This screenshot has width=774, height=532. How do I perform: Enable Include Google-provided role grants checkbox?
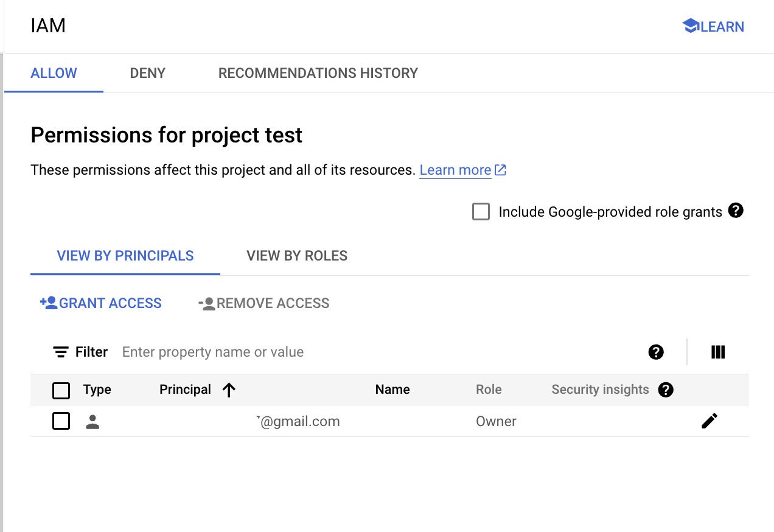coord(481,212)
